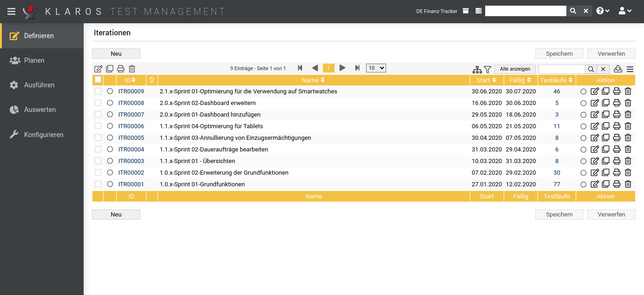Sort table by Name column
The width and height of the screenshot is (644, 295).
(x=314, y=80)
